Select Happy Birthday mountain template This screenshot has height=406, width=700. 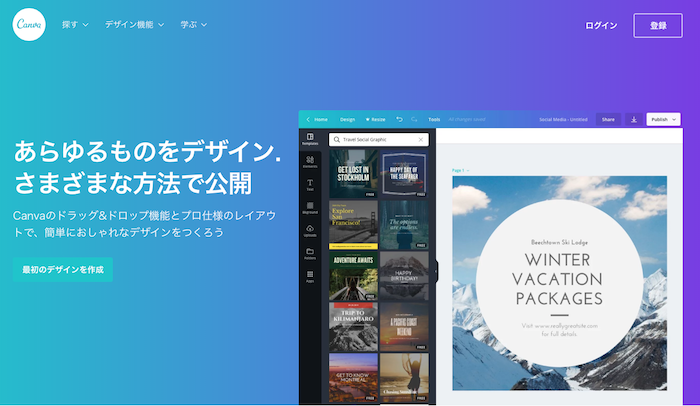point(404,276)
